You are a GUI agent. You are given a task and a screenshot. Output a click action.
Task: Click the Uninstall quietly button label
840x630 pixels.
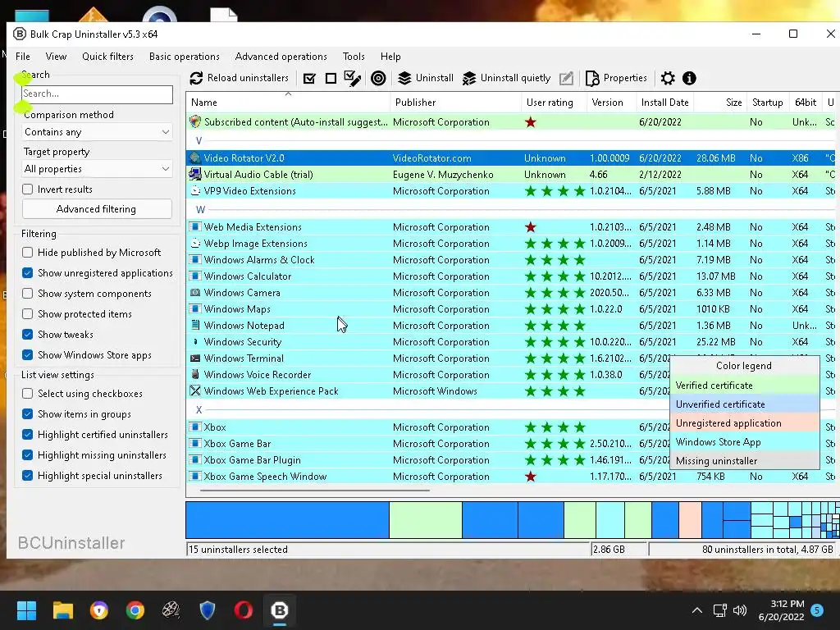tap(515, 78)
